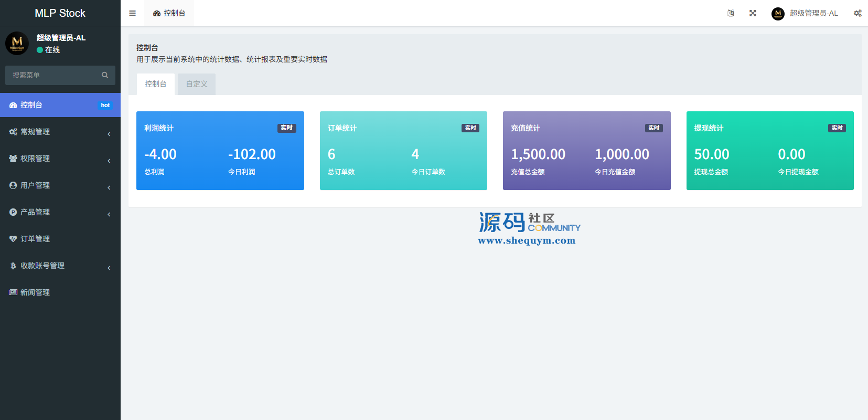Click the bitcoin icon beside 收款账号管理
Viewport: 868px width, 420px height.
tap(13, 266)
